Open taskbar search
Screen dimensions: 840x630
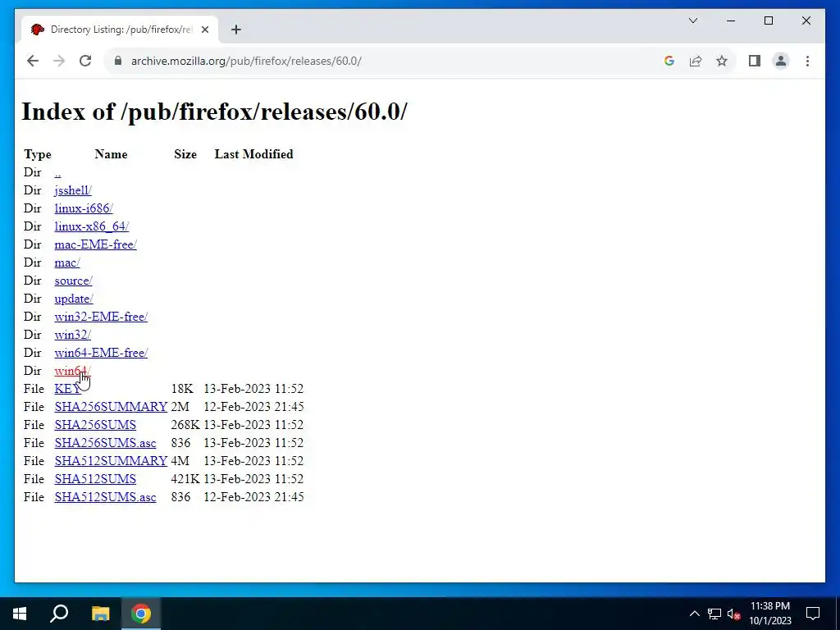59,614
